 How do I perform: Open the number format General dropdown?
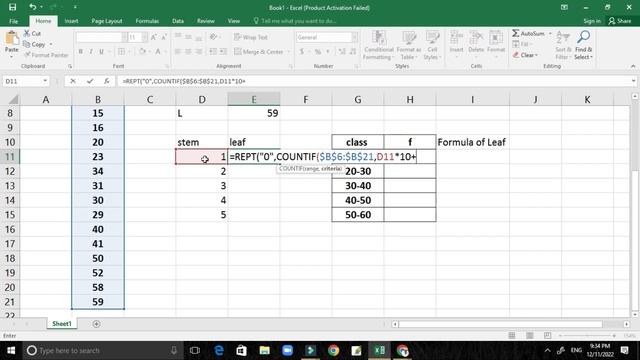click(354, 37)
